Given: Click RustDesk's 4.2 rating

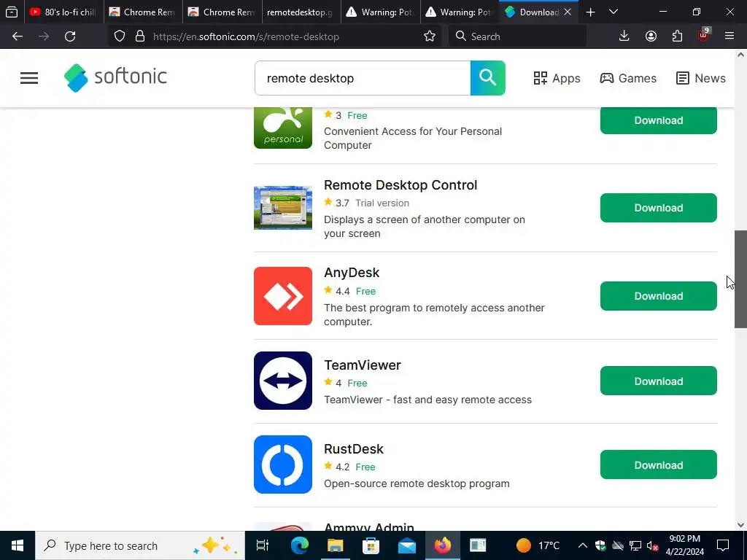Looking at the screenshot, I should pos(337,467).
